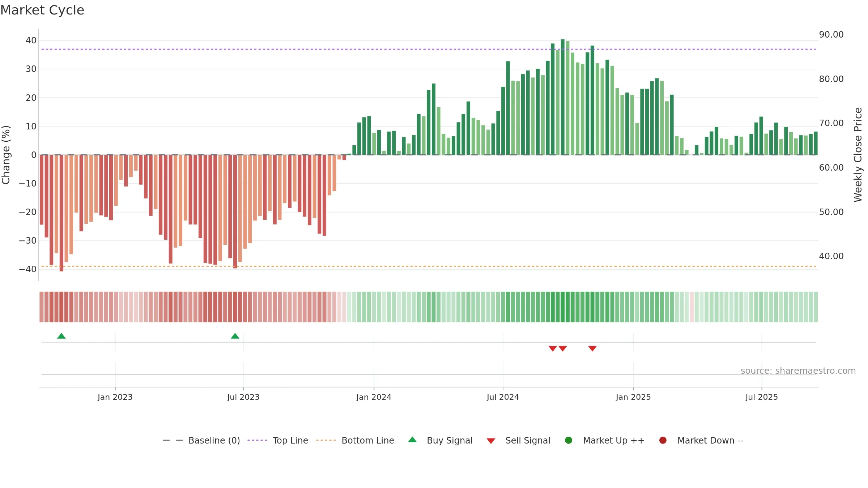Click the red Market Down circle icon
Screen dimensions: 868x488
663,440
